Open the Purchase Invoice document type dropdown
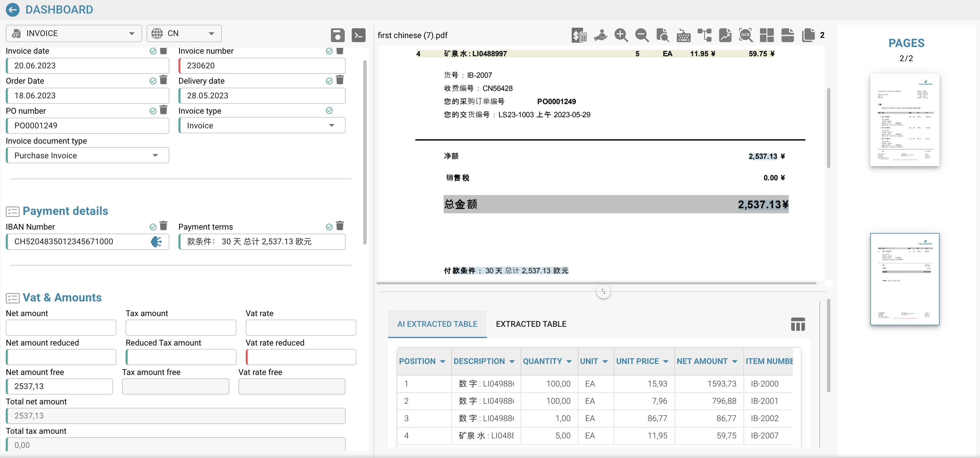 tap(87, 155)
